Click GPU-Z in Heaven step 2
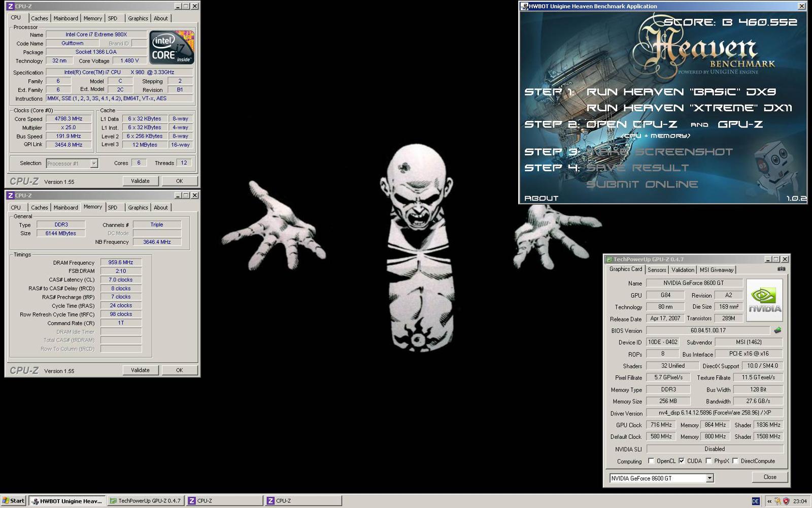This screenshot has height=508, width=812. coord(740,124)
